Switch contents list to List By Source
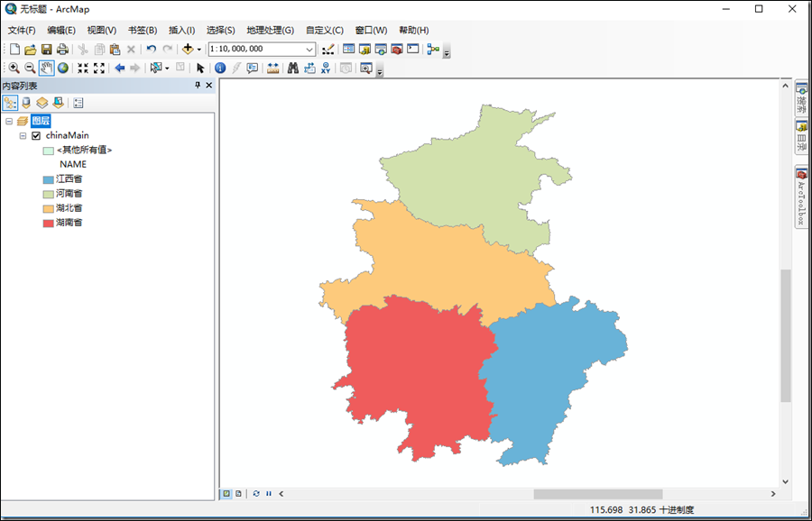 [x=25, y=102]
